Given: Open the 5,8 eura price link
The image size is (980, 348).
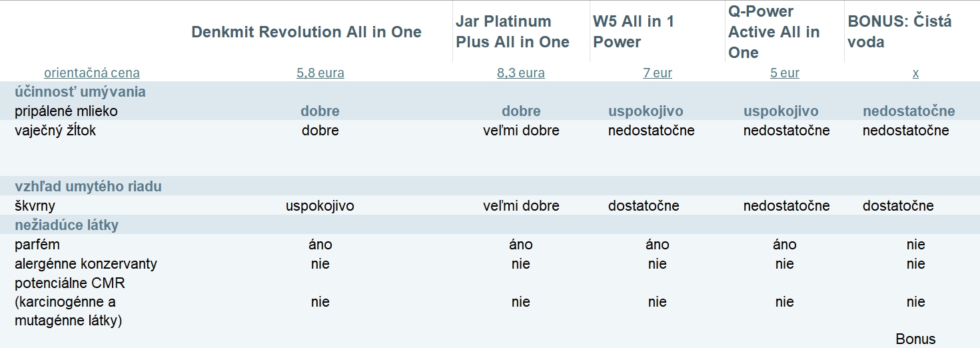Looking at the screenshot, I should (320, 73).
